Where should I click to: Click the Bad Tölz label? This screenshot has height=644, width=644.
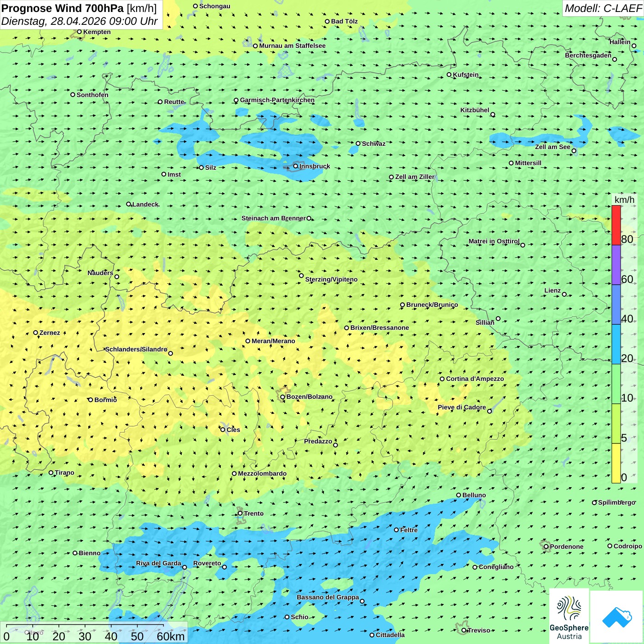coord(344,21)
